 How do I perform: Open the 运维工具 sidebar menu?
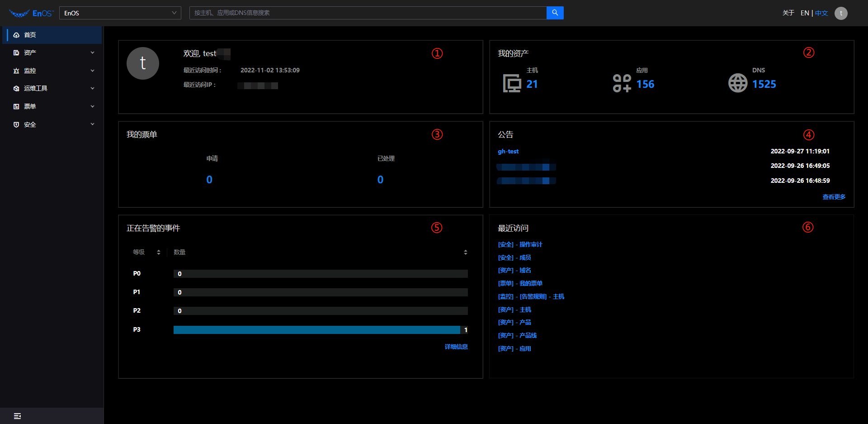[52, 88]
